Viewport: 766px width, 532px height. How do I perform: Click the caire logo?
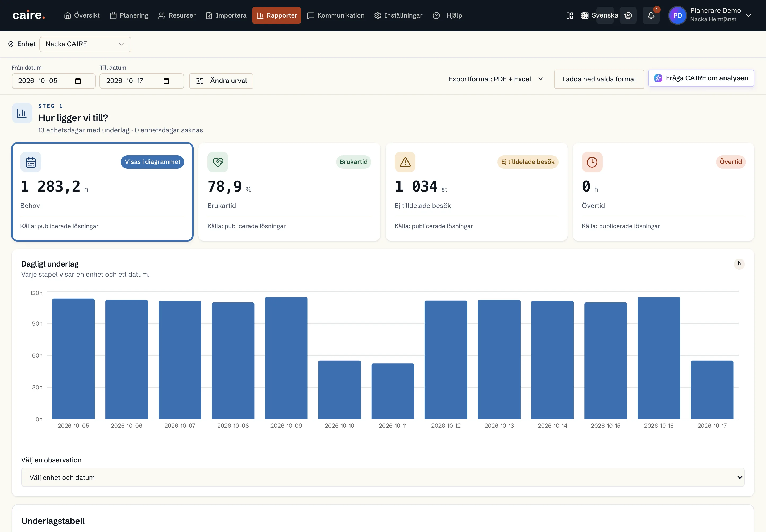click(x=29, y=15)
